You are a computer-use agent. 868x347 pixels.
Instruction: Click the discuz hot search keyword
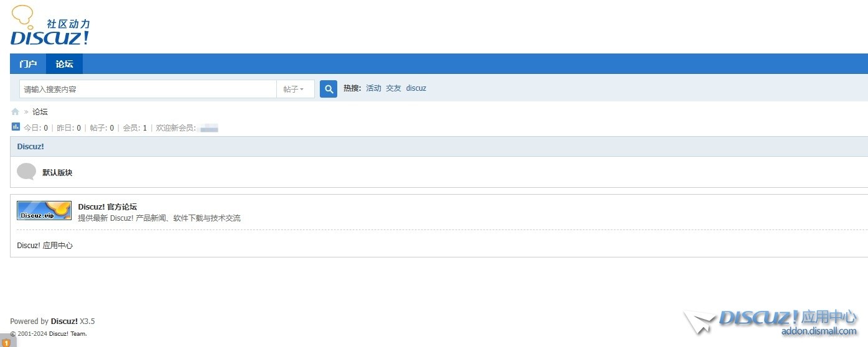coord(416,88)
